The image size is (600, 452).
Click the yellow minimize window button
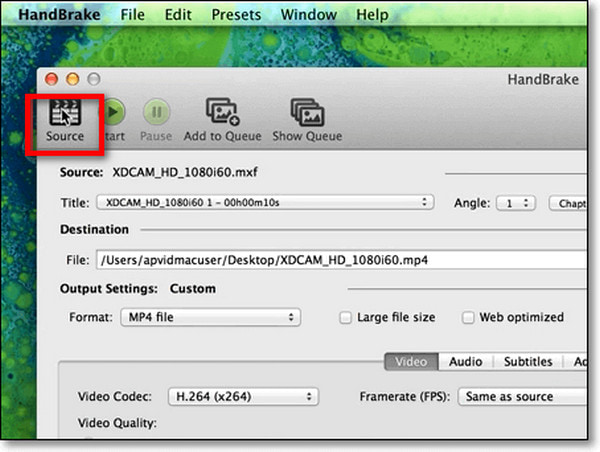point(73,79)
